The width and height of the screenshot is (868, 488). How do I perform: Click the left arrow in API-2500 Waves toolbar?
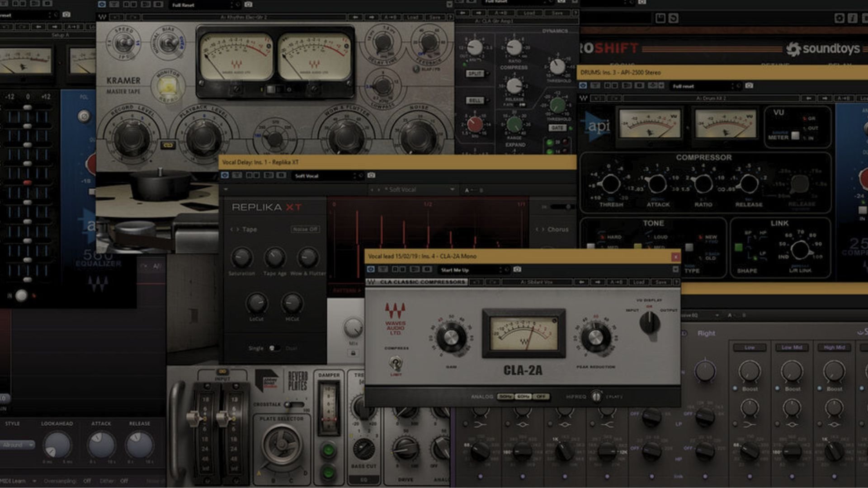pyautogui.click(x=808, y=98)
